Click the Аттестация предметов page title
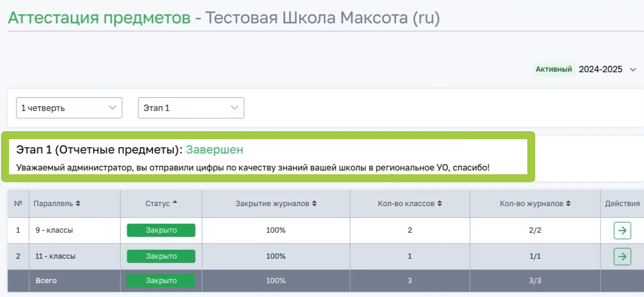 99,18
